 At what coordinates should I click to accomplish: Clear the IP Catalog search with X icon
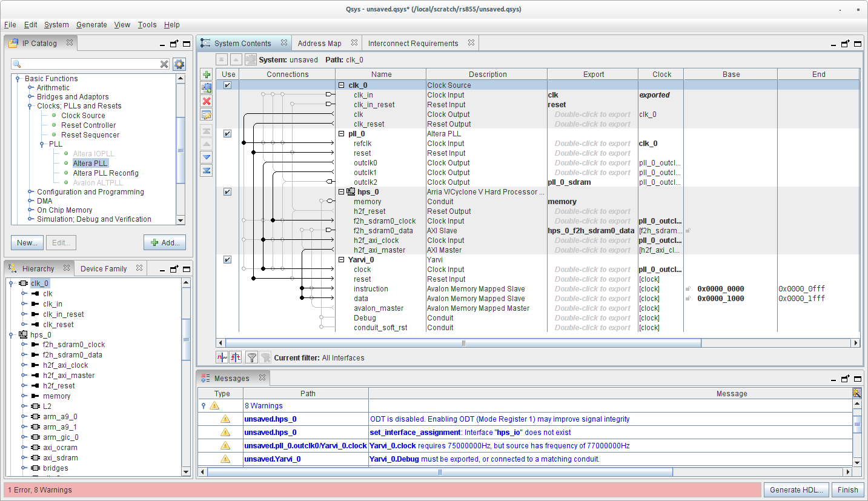[x=164, y=64]
